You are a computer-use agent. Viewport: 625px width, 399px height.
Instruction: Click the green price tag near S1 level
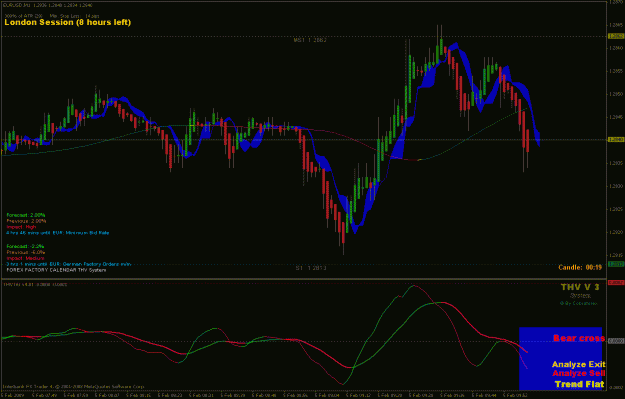point(616,264)
